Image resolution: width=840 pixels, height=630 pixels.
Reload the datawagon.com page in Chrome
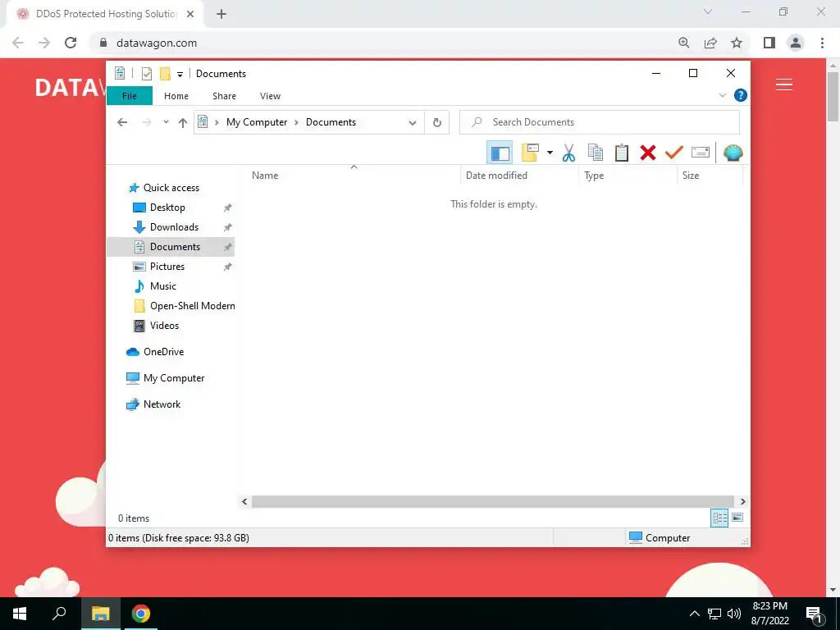71,43
